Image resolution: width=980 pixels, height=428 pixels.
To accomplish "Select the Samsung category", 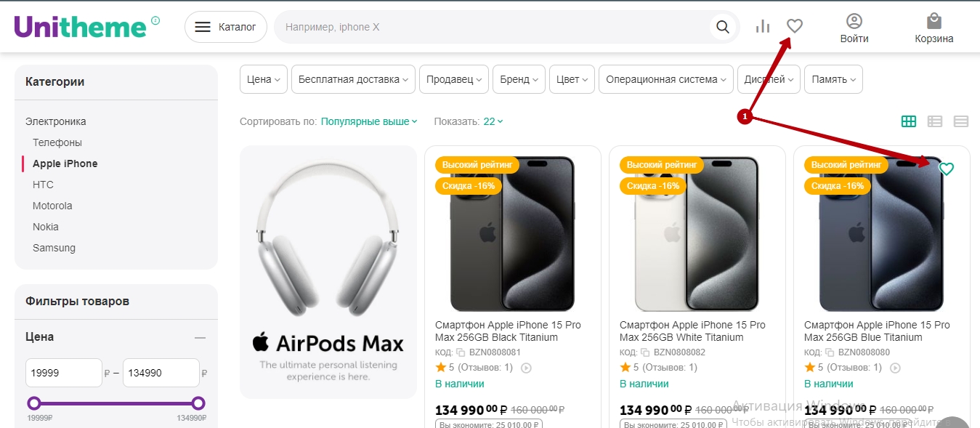I will [x=54, y=248].
